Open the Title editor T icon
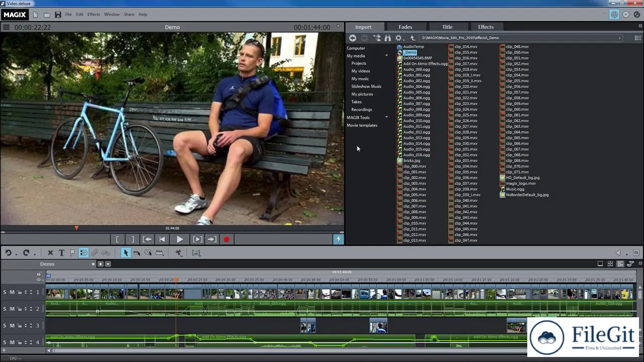Viewport: 644px width, 362px height. click(61, 253)
